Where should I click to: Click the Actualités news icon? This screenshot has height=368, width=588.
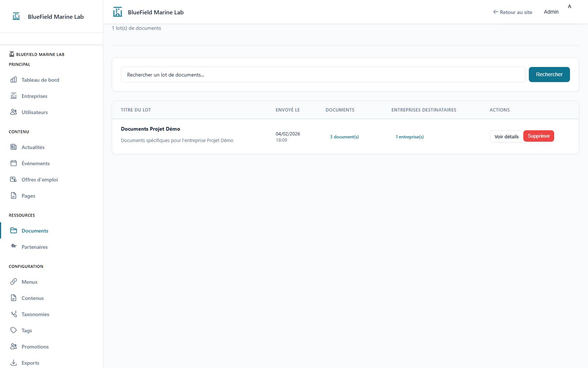(x=13, y=147)
